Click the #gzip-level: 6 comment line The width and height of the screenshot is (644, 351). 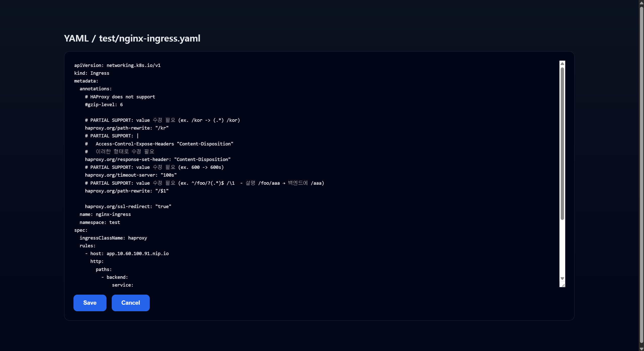[x=104, y=105]
